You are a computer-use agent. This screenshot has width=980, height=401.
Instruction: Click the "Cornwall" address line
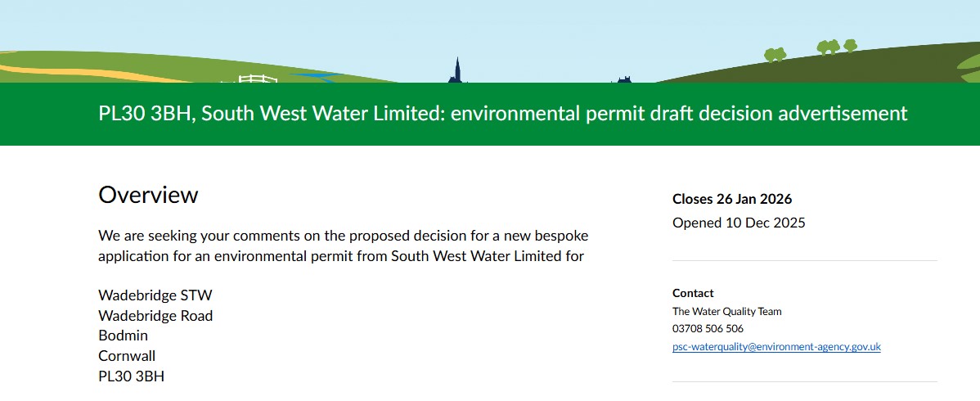tap(127, 356)
